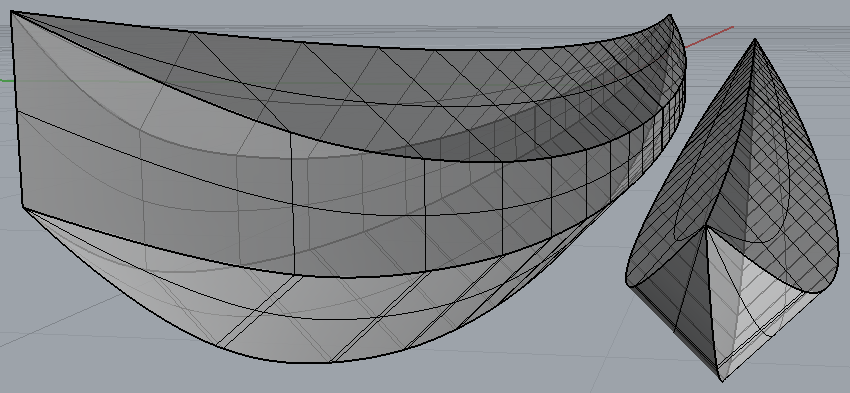Pick the lower-left corner of large hull's side band
Image resolution: width=850 pixels, height=393 pixels.
click(23, 205)
